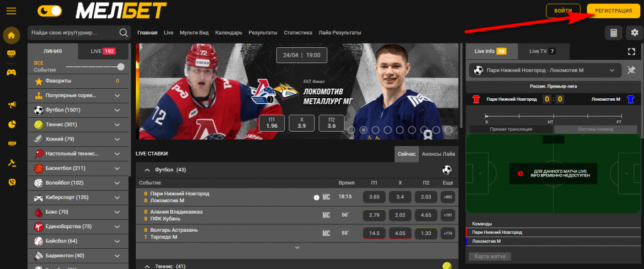Viewport: 644px width, 269px height.
Task: Select the second banner carousel dot
Action: 364,130
